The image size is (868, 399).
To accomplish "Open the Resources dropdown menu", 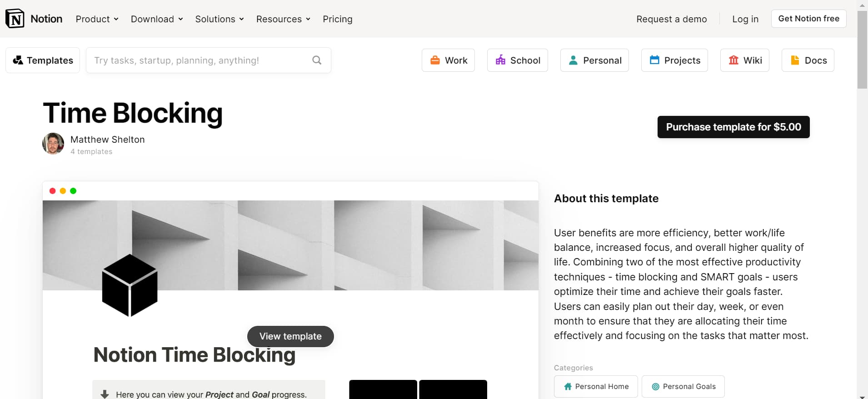I will 283,19.
